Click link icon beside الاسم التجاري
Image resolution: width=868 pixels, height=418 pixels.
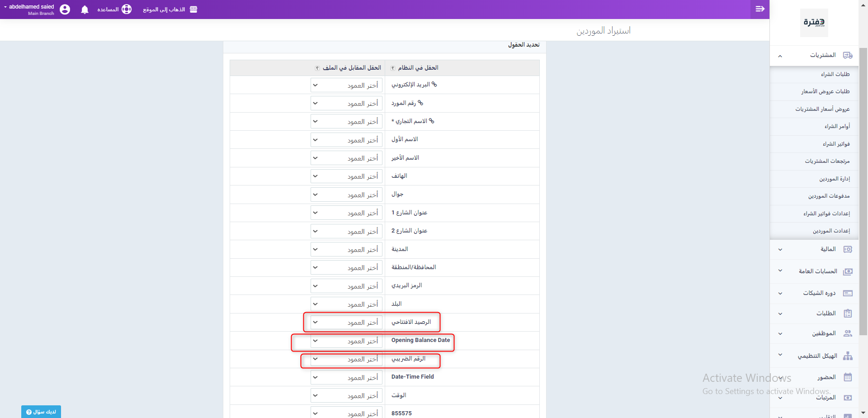tap(431, 121)
